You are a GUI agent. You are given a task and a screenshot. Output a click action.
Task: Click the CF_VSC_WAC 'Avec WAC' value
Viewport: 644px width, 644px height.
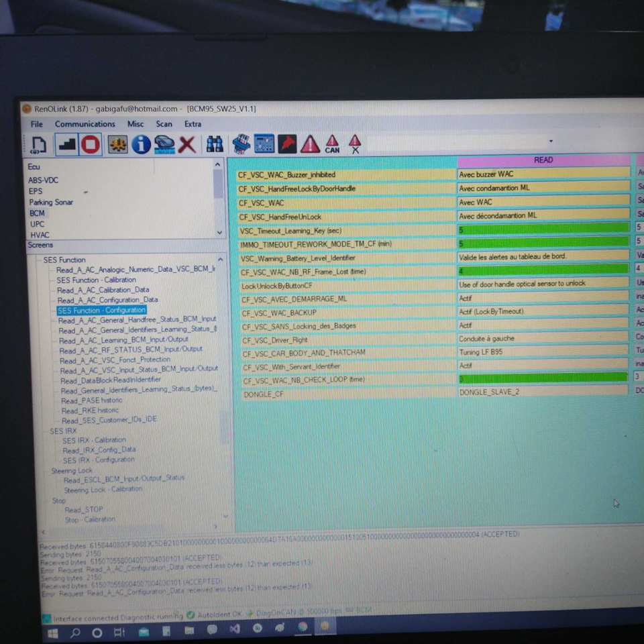pos(543,202)
